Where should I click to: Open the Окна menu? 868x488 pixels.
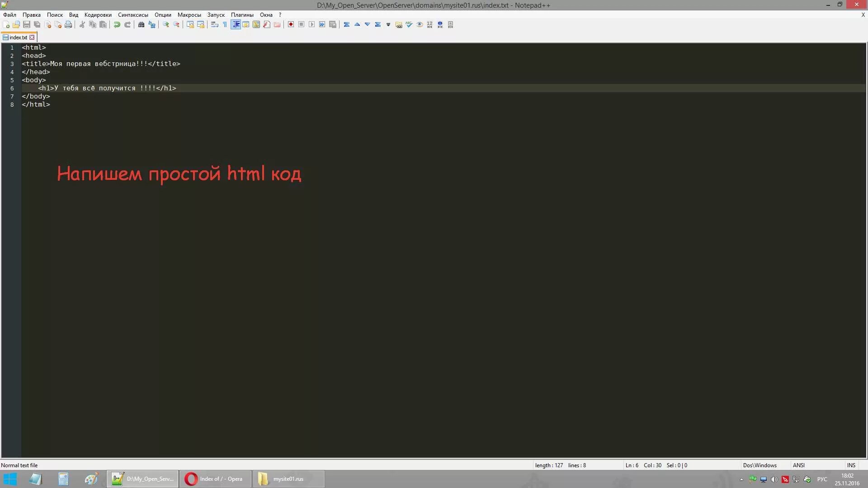(x=266, y=15)
